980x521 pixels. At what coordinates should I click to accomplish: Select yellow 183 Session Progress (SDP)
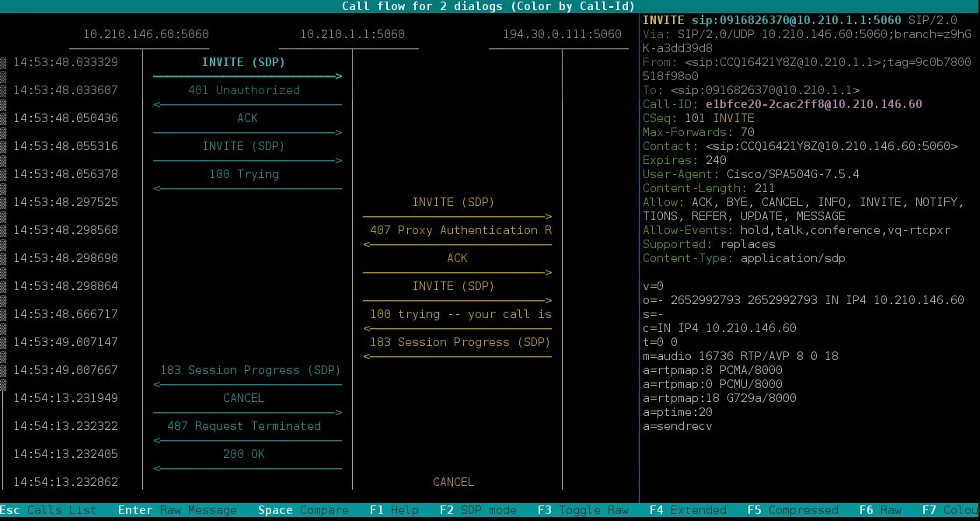click(x=461, y=342)
